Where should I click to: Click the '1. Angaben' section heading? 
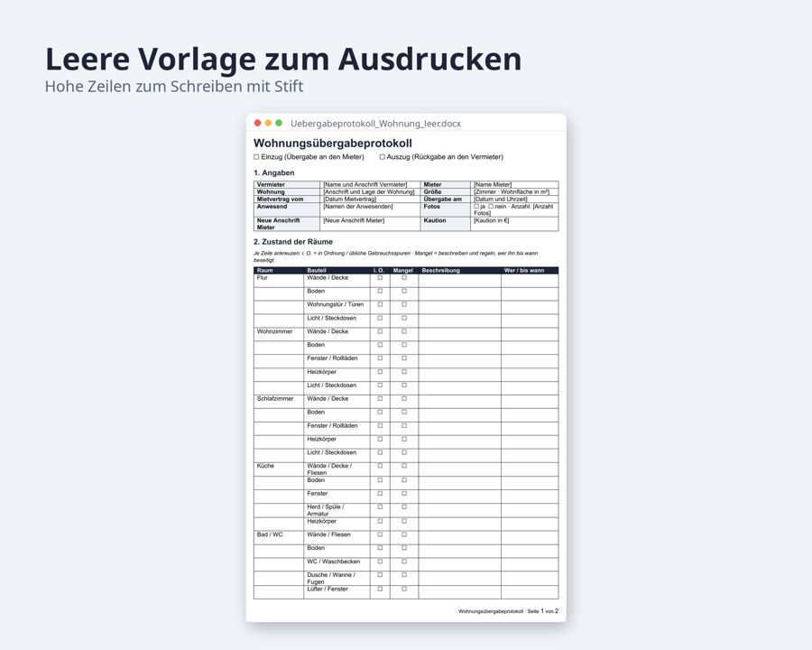pyautogui.click(x=274, y=172)
